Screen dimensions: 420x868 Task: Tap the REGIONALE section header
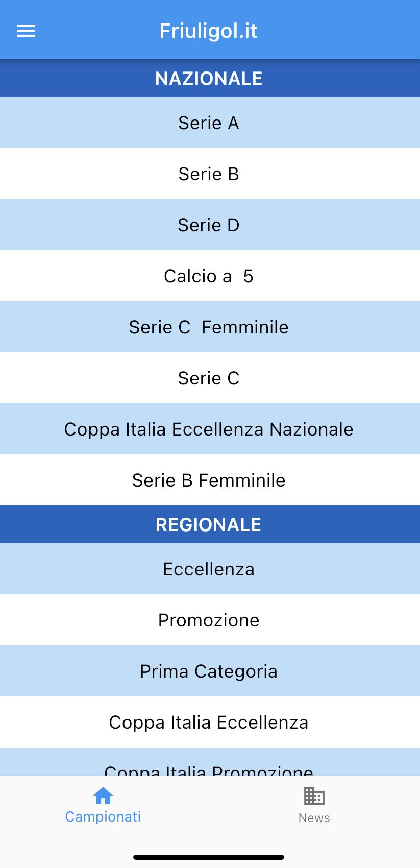tap(210, 524)
